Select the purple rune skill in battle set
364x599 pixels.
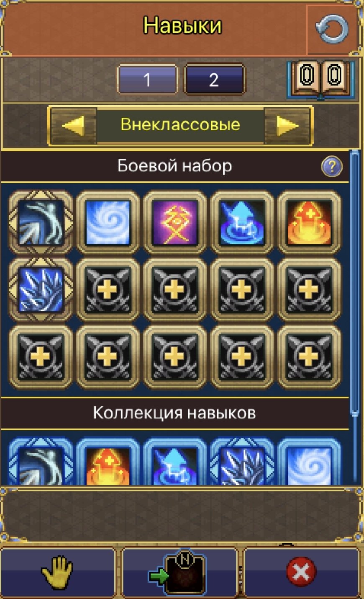click(175, 222)
